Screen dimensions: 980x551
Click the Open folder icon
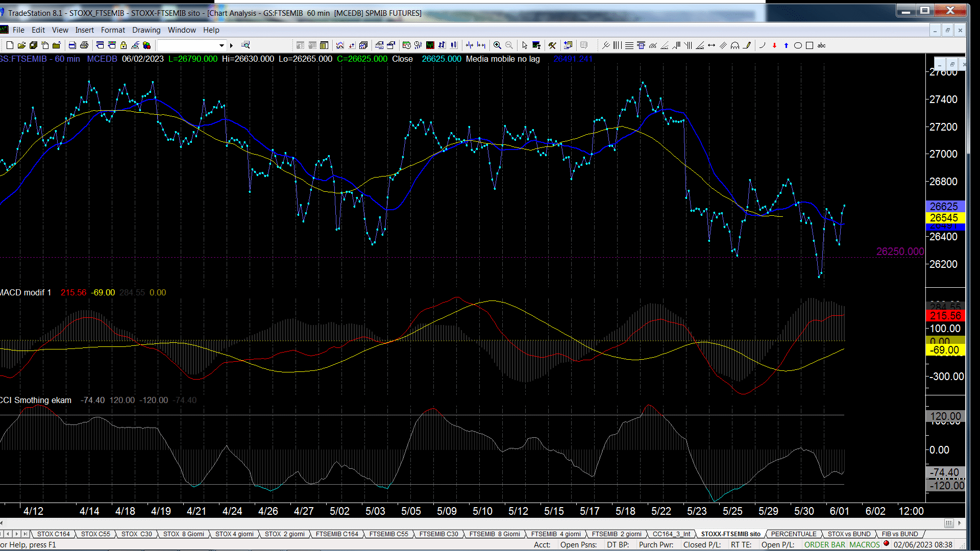coord(21,45)
